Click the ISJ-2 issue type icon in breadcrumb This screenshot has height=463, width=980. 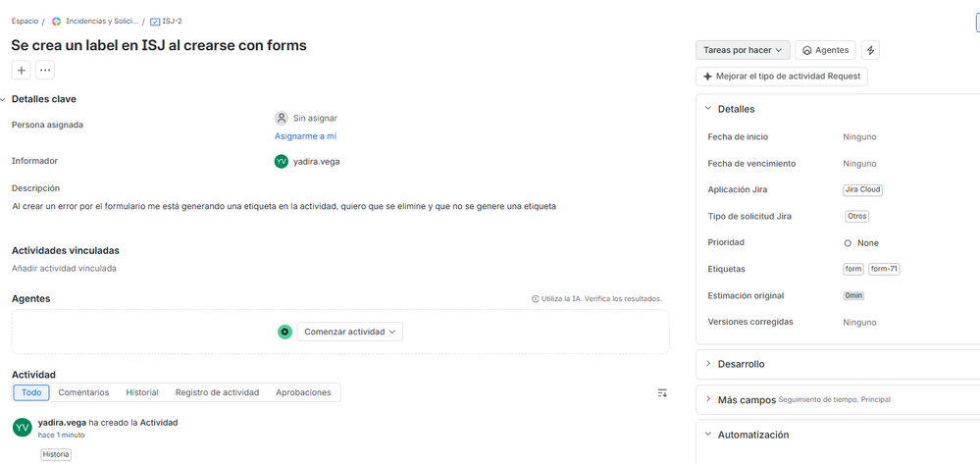pos(155,22)
